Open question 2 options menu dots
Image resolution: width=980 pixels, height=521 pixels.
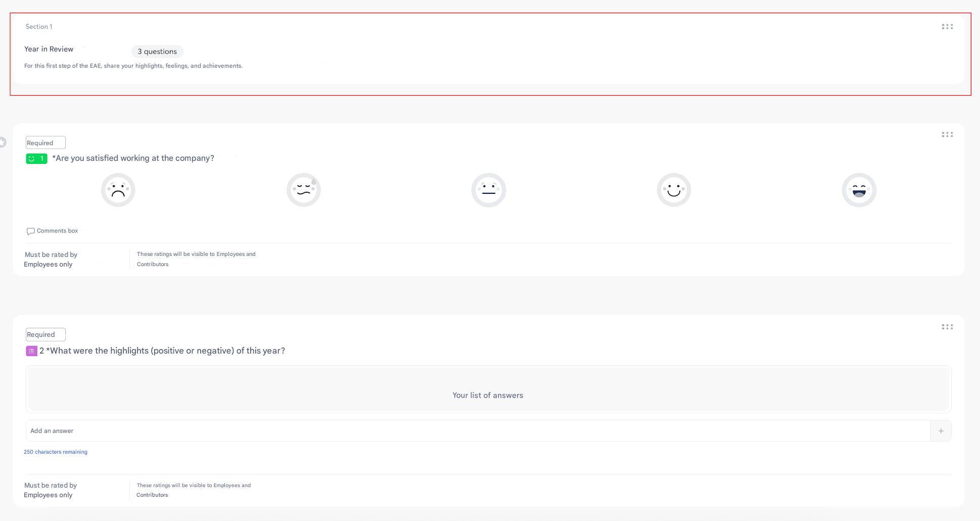(947, 327)
